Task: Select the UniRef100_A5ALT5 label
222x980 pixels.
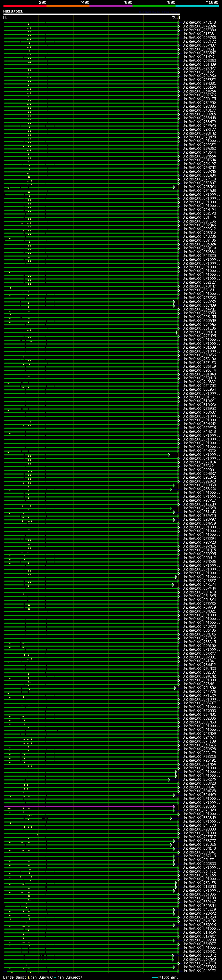Action: tap(199, 99)
